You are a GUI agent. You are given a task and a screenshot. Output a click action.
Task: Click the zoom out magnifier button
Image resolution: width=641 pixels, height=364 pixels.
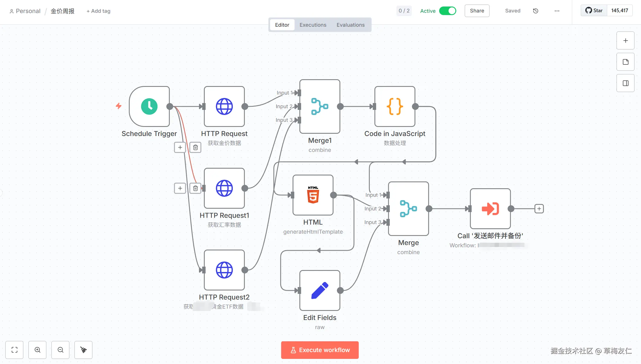click(60, 350)
